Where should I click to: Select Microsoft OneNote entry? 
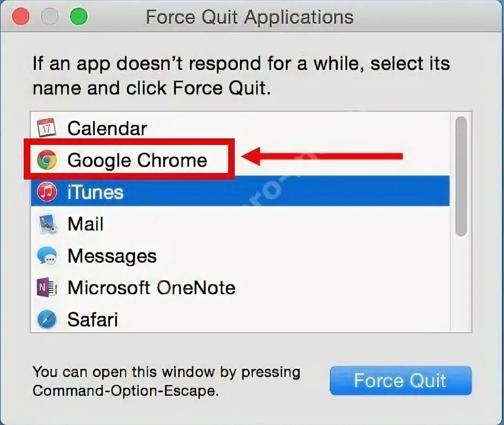(241, 287)
